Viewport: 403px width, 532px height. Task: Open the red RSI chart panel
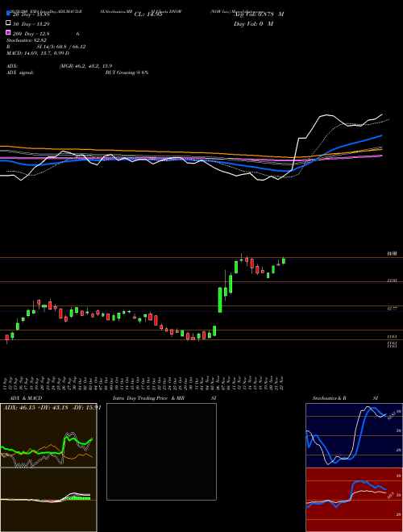[x=354, y=500]
